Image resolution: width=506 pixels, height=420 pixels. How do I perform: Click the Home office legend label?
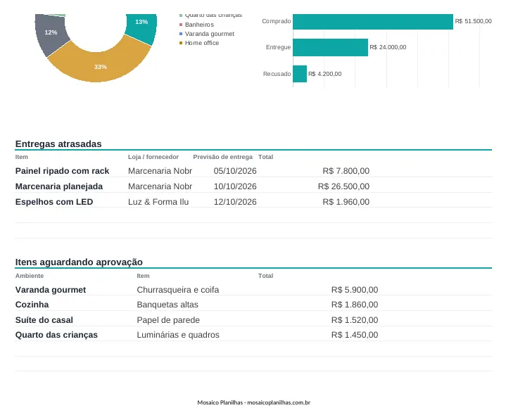click(202, 43)
